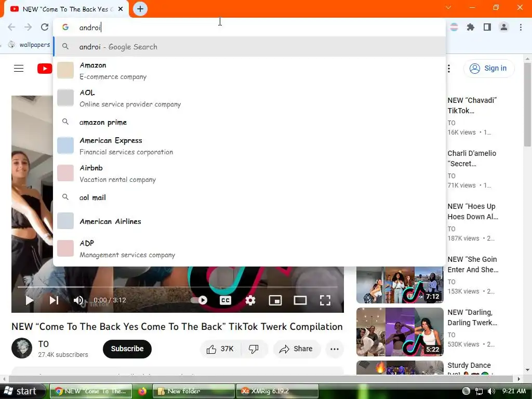Open the TO channel name link
Image resolution: width=532 pixels, height=399 pixels.
pos(44,344)
